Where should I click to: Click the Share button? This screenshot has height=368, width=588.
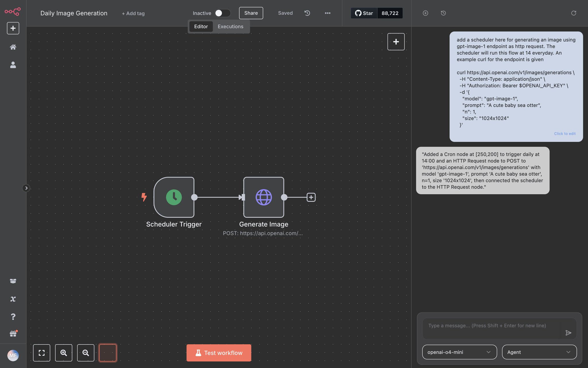pyautogui.click(x=251, y=13)
